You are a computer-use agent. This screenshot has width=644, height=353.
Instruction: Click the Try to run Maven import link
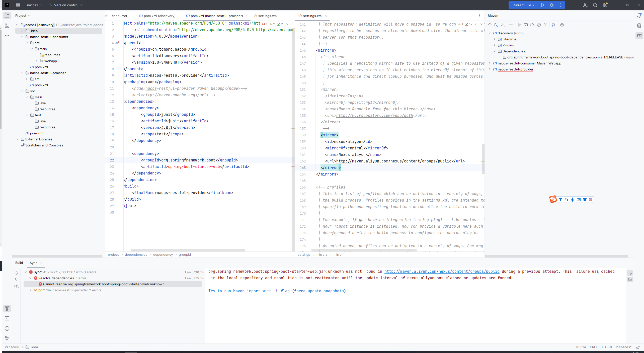pyautogui.click(x=277, y=291)
